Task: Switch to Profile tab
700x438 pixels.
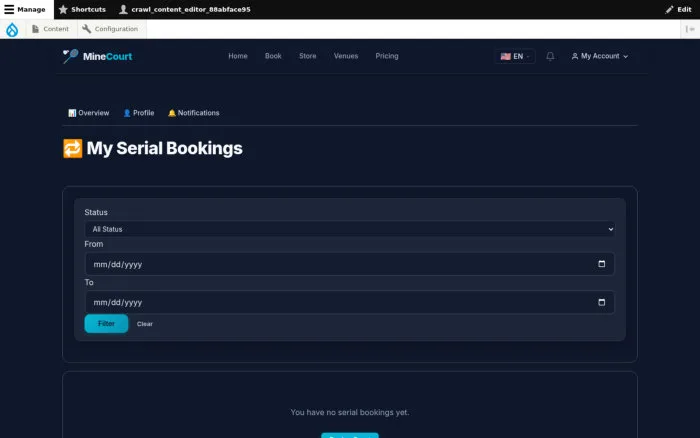Action: coord(138,113)
